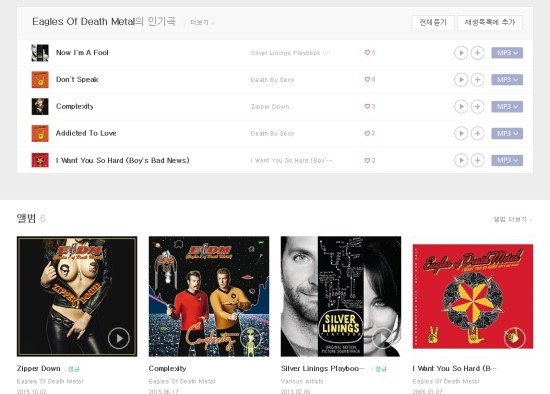This screenshot has height=394, width=550.
Task: Play I Want You So Hard album via cover play icon
Action: (514, 338)
